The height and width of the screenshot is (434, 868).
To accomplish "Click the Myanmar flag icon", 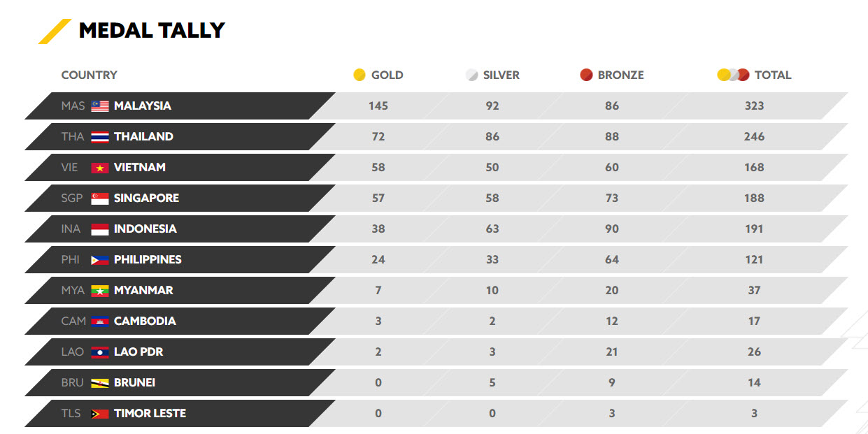I will coord(100,291).
